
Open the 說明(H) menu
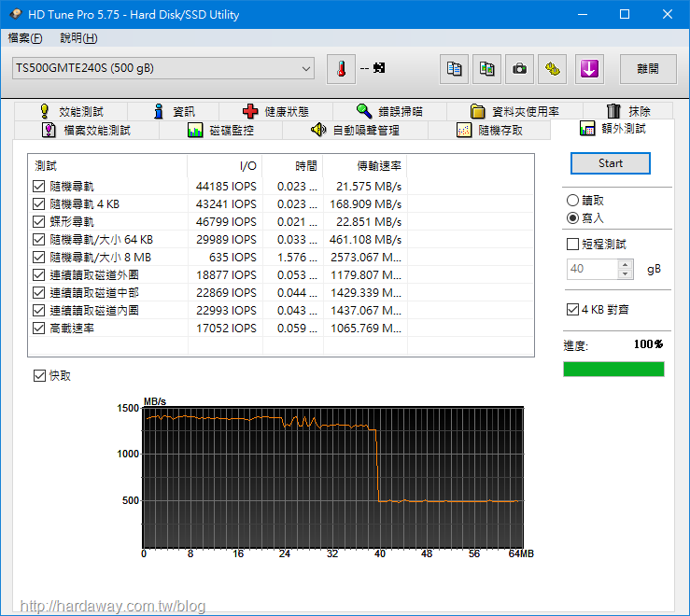pyautogui.click(x=78, y=38)
